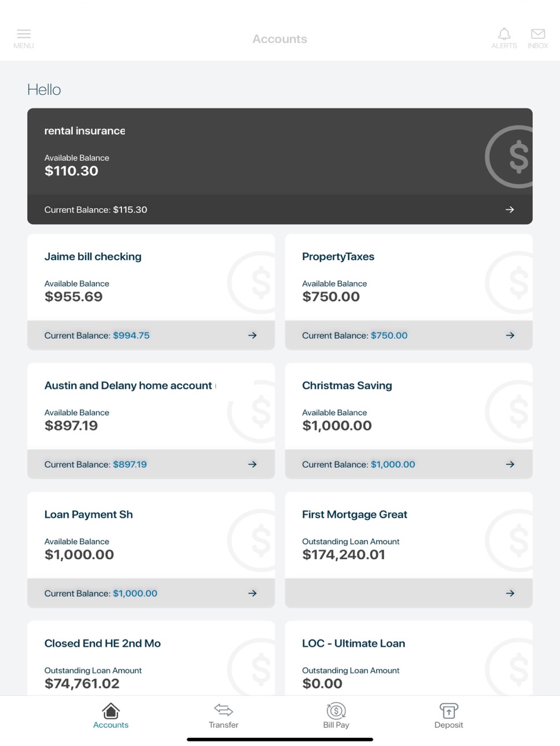The image size is (560, 746).
Task: Tap the arrow on Austin and Delany account
Action: [252, 464]
